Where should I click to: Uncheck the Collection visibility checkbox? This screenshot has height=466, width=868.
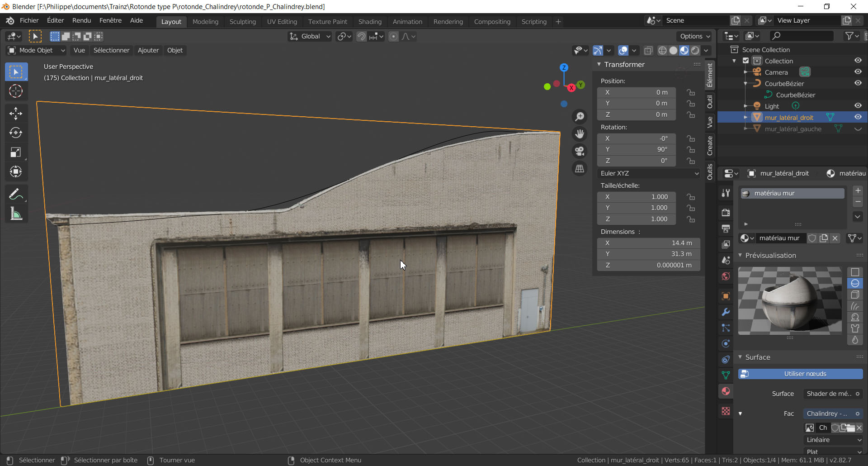pos(746,61)
